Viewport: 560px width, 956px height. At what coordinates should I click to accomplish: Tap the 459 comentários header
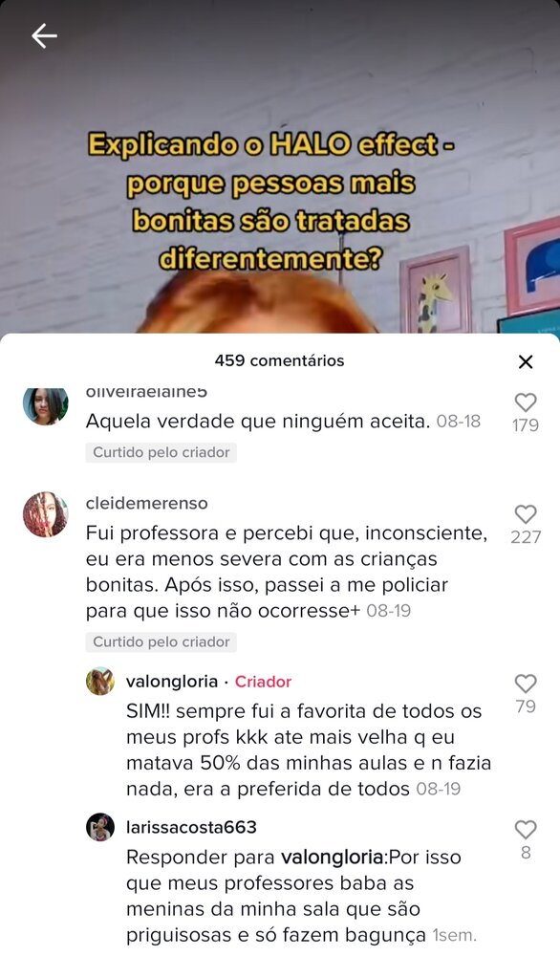pyautogui.click(x=280, y=361)
